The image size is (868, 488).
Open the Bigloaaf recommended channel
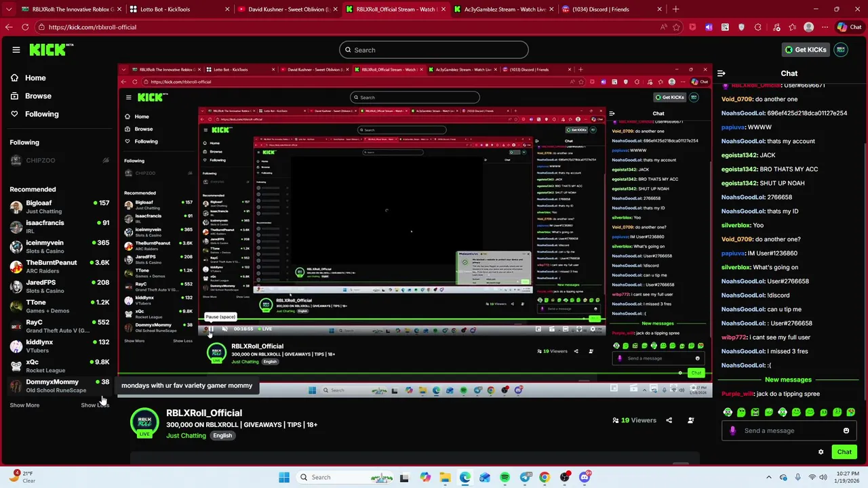pyautogui.click(x=60, y=207)
